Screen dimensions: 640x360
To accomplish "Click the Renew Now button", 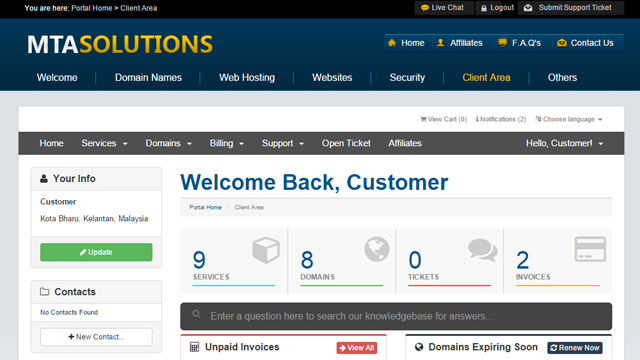I will click(575, 348).
